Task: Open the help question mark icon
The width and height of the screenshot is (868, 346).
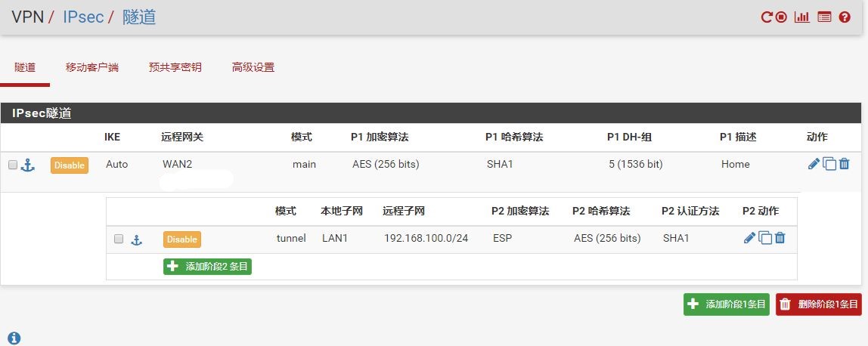Action: pyautogui.click(x=845, y=17)
